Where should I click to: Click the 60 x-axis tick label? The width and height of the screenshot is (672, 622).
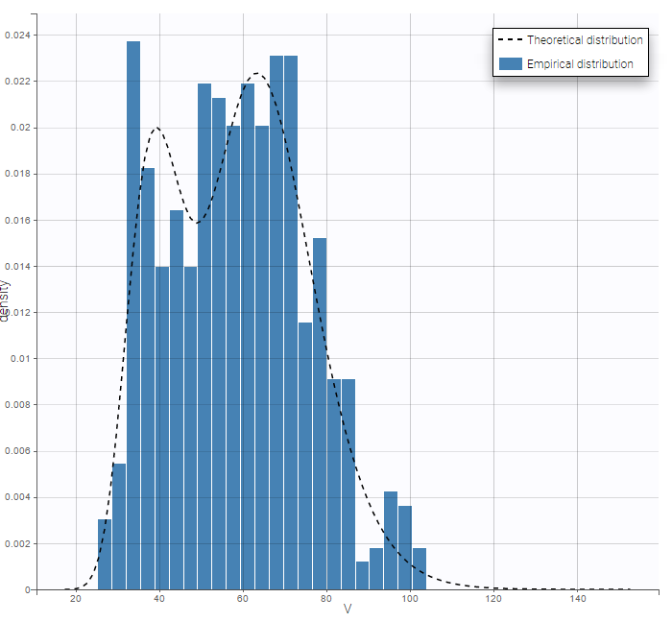243,600
